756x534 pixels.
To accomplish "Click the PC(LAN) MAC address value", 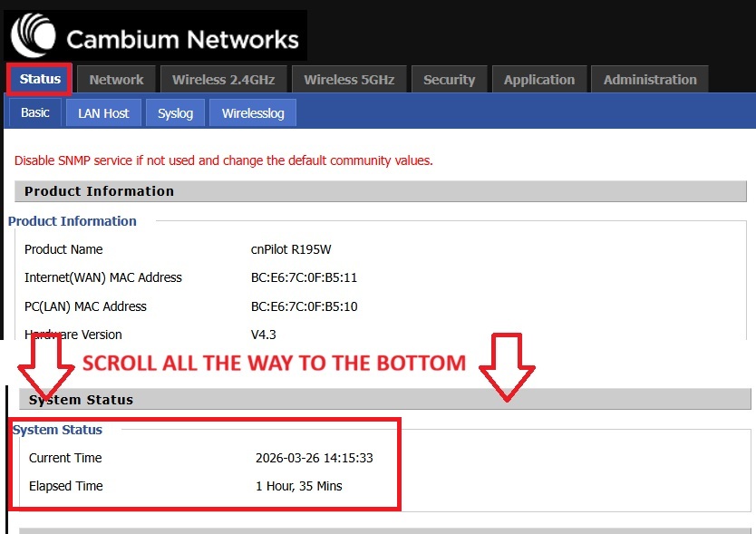I will tap(304, 306).
